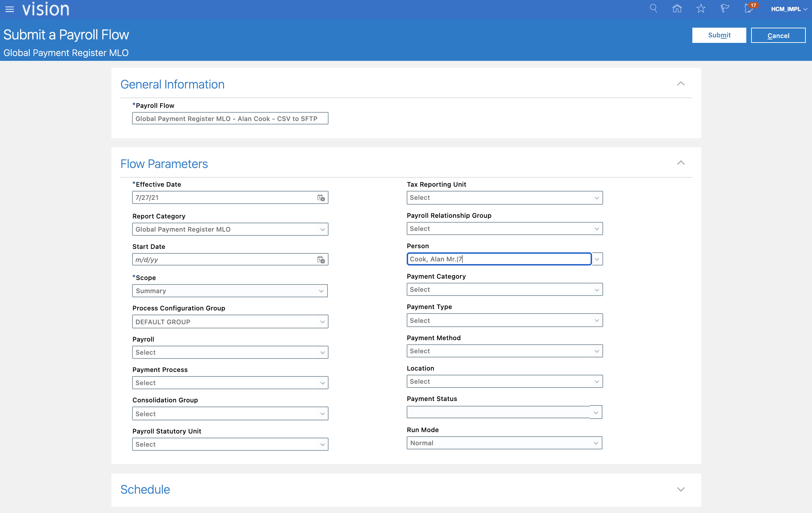Open the hamburger navigator menu
The width and height of the screenshot is (812, 513).
tap(10, 9)
